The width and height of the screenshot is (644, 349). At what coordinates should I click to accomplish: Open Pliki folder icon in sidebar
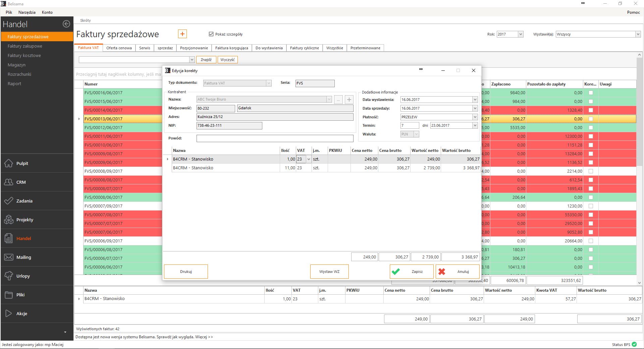point(9,295)
